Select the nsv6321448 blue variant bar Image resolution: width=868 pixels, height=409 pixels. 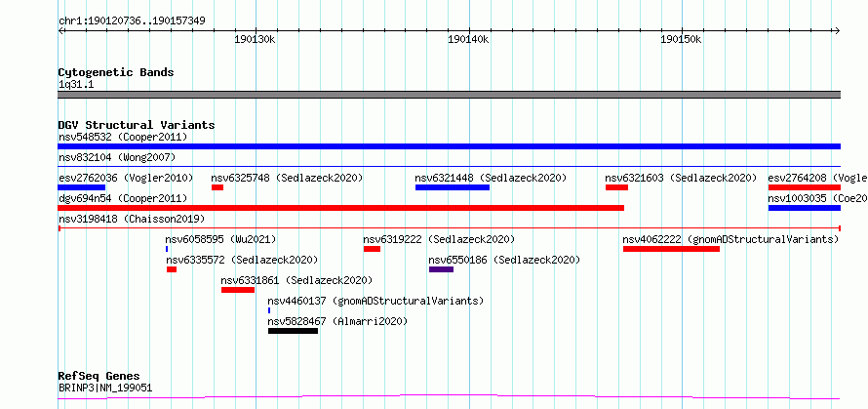point(453,187)
